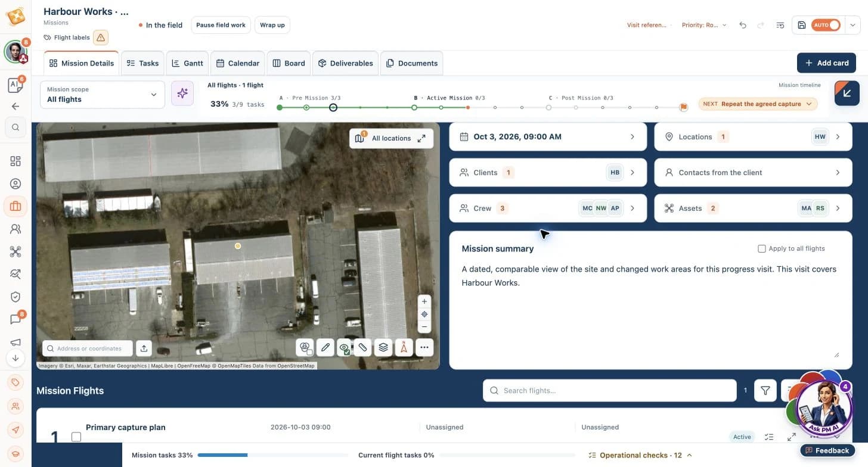Click the AI sparkle button beside Mission scope
Viewport: 868px width, 467px height.
(182, 94)
